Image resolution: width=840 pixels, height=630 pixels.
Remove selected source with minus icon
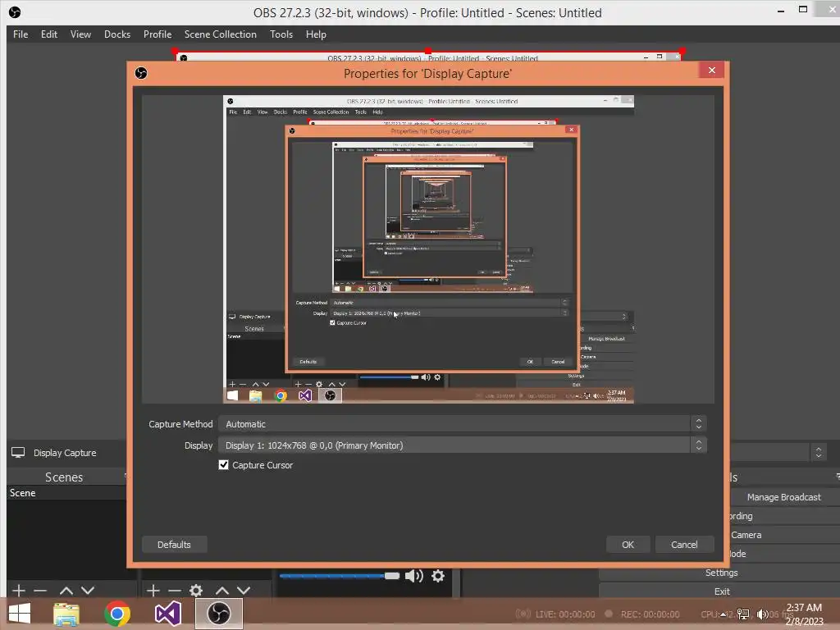175,591
